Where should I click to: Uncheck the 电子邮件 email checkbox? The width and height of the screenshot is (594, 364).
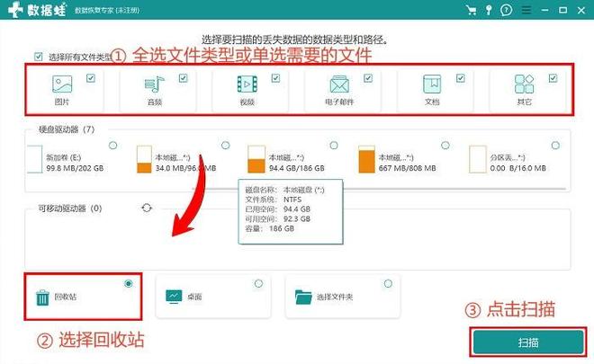pos(368,78)
